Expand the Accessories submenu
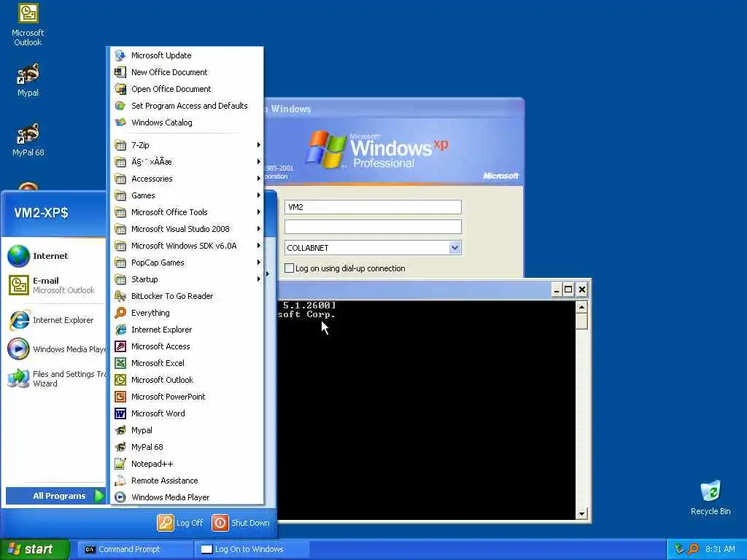The height and width of the screenshot is (560, 747). (186, 179)
